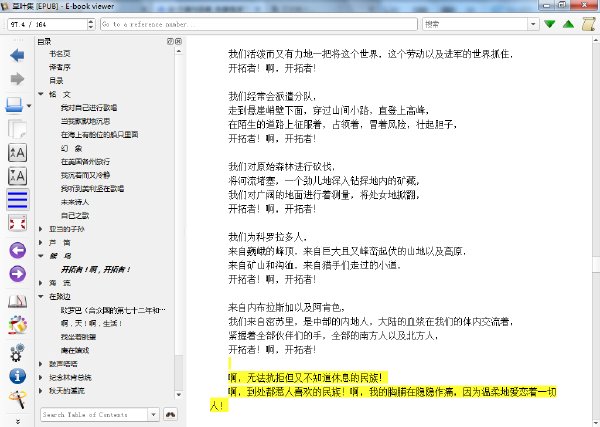Open chapter 我听到美利坚在歌唱
Viewport: 600px width, 427px height.
[92, 189]
